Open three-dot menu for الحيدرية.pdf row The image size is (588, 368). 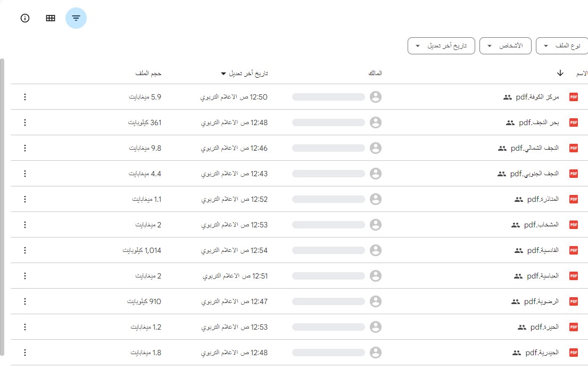[25, 353]
